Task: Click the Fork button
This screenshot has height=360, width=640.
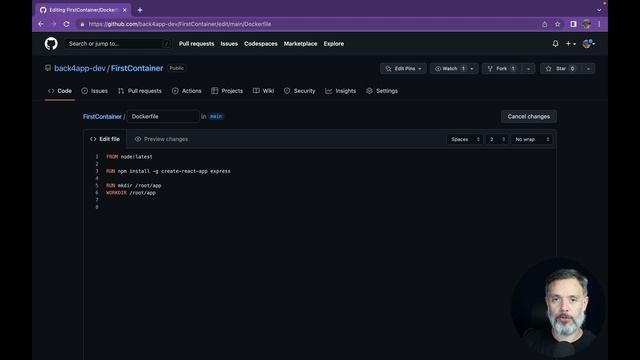Action: click(x=501, y=69)
